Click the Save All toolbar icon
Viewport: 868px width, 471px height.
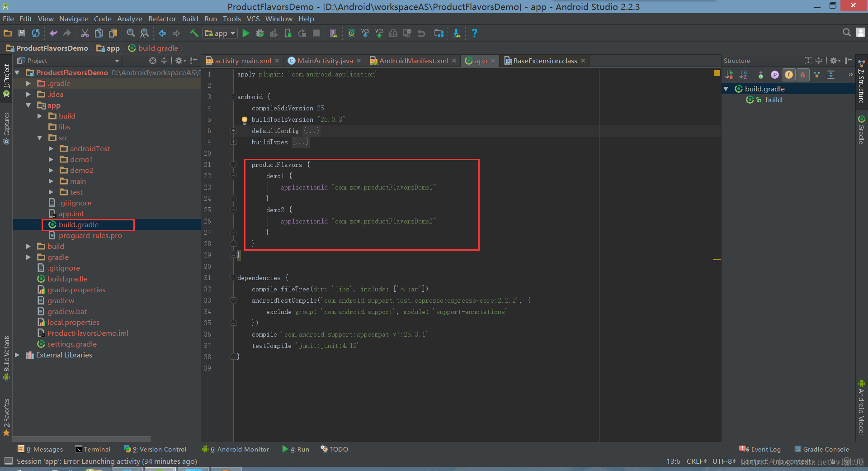(21, 33)
